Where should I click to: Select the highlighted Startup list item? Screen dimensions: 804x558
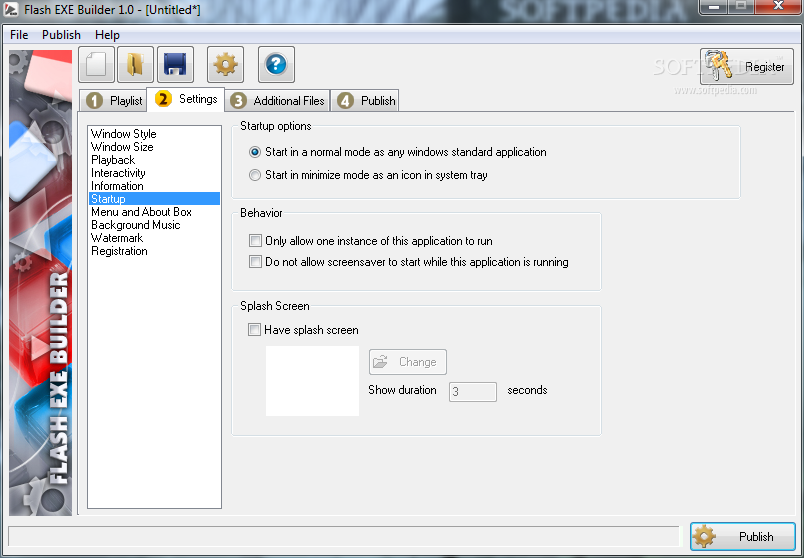click(154, 198)
